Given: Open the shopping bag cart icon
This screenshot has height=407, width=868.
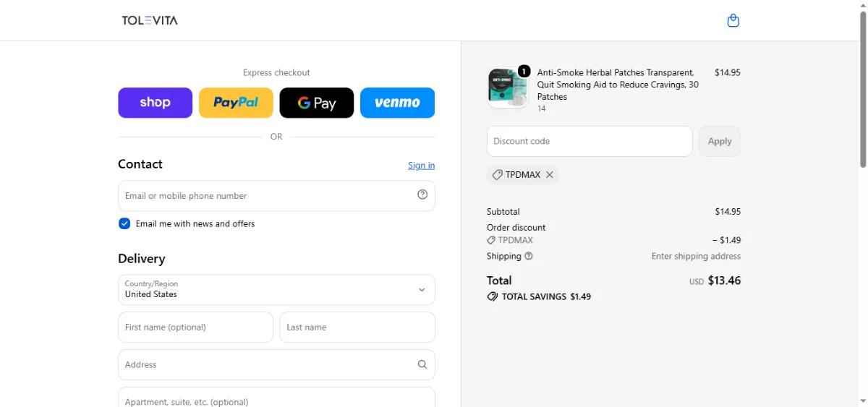Looking at the screenshot, I should pyautogui.click(x=733, y=20).
